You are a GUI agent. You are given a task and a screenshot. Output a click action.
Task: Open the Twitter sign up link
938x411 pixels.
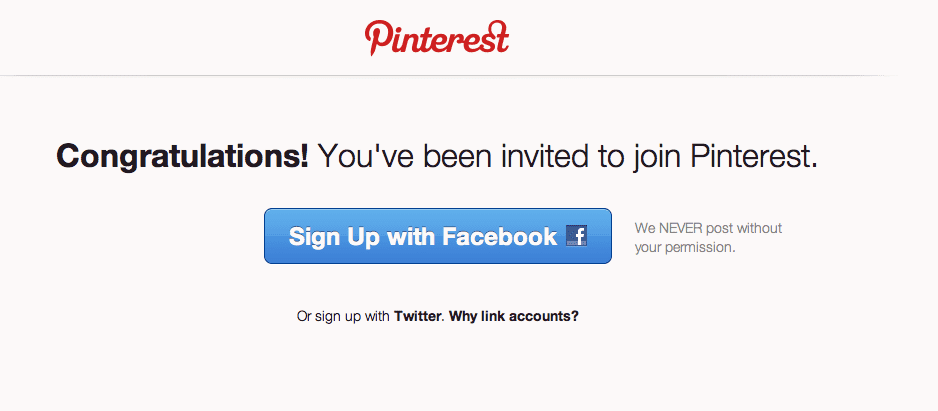coord(418,316)
